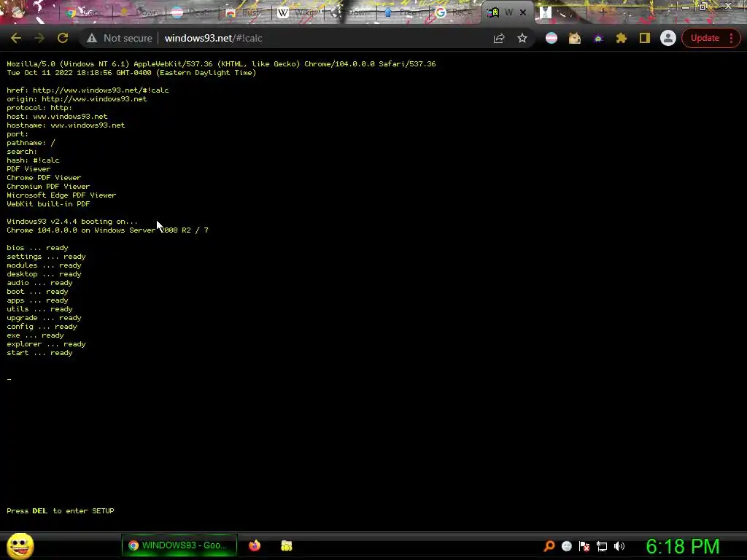Click the 'Chromium PDF Viewer' line

(48, 186)
